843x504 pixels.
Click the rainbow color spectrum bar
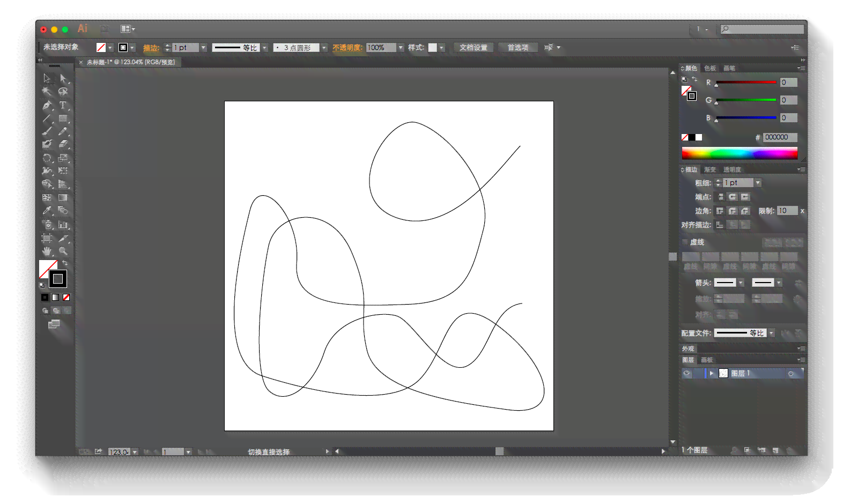pos(740,153)
